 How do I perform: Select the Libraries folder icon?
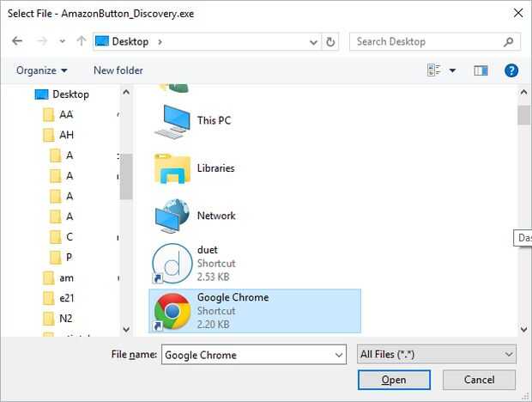pos(172,168)
